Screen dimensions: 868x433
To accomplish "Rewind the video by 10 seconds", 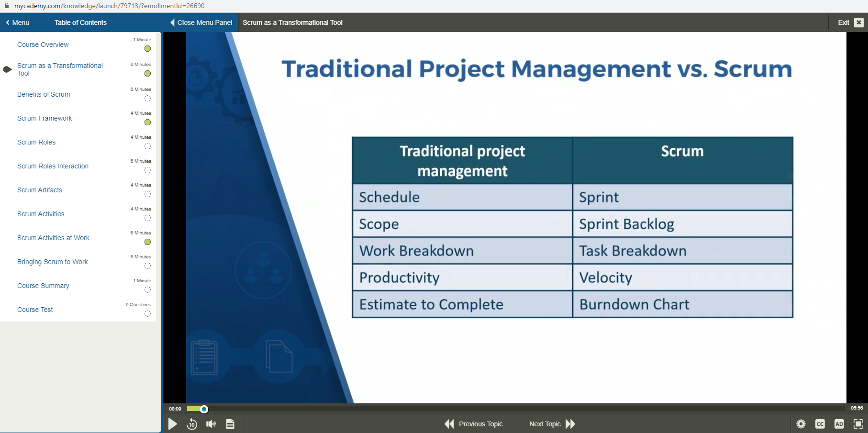I will coord(192,424).
